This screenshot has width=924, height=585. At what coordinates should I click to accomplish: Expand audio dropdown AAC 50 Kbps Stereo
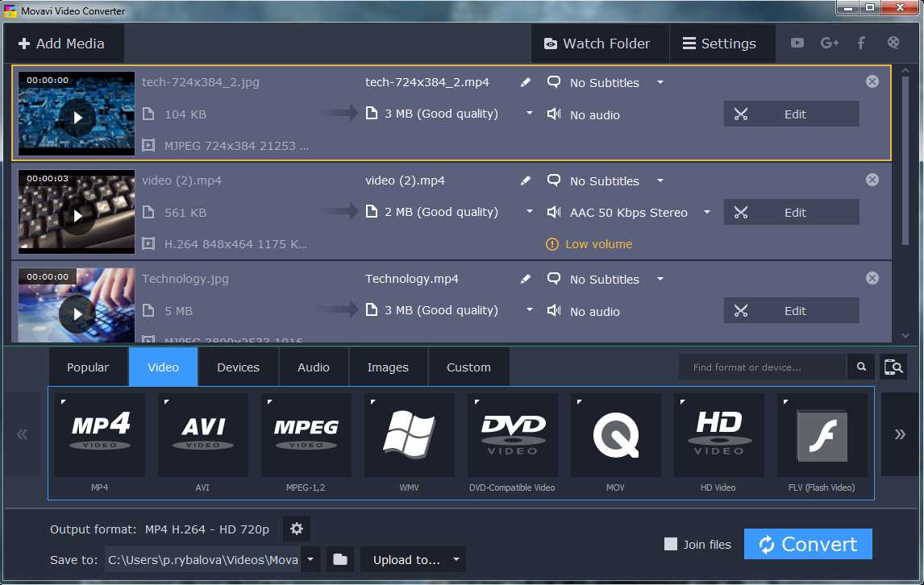707,213
